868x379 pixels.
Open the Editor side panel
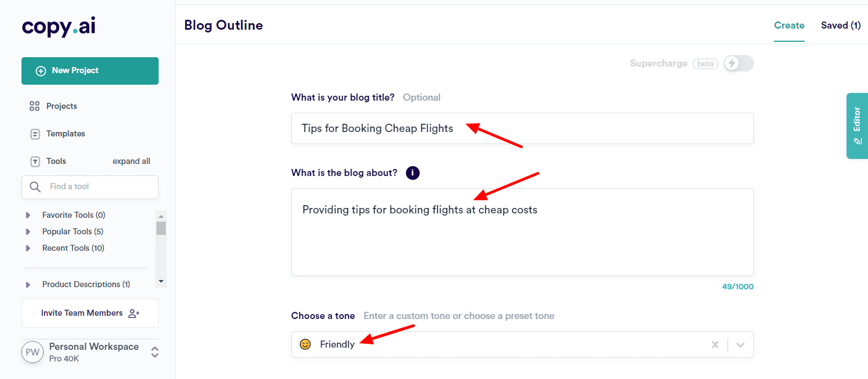click(857, 126)
